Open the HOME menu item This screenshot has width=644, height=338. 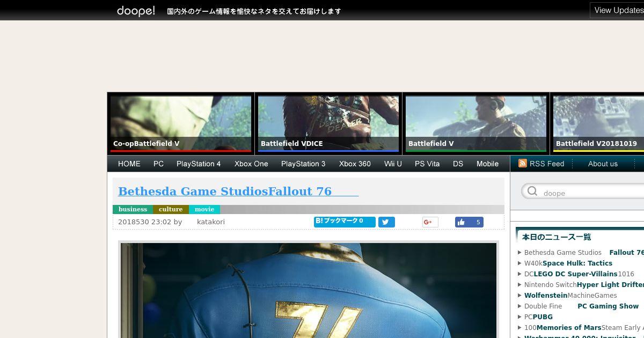(129, 164)
